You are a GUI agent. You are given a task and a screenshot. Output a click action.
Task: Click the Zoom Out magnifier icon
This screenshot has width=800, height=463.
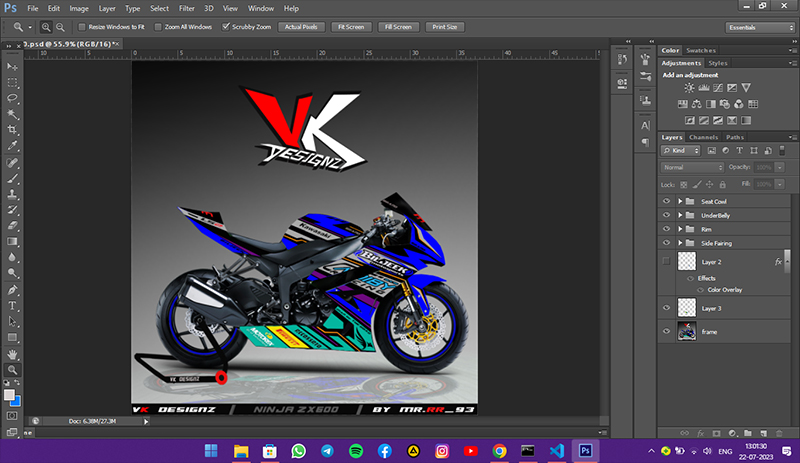(61, 27)
